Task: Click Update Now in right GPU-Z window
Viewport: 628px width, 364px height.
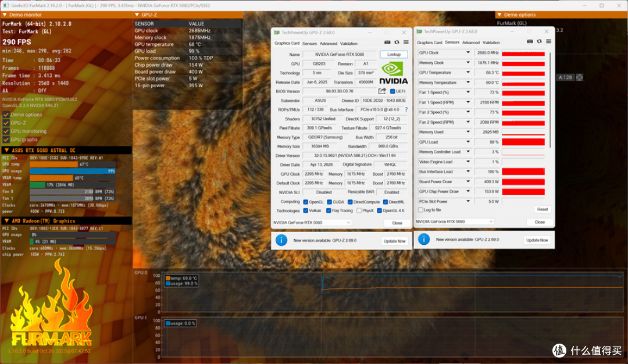Action: 537,240
